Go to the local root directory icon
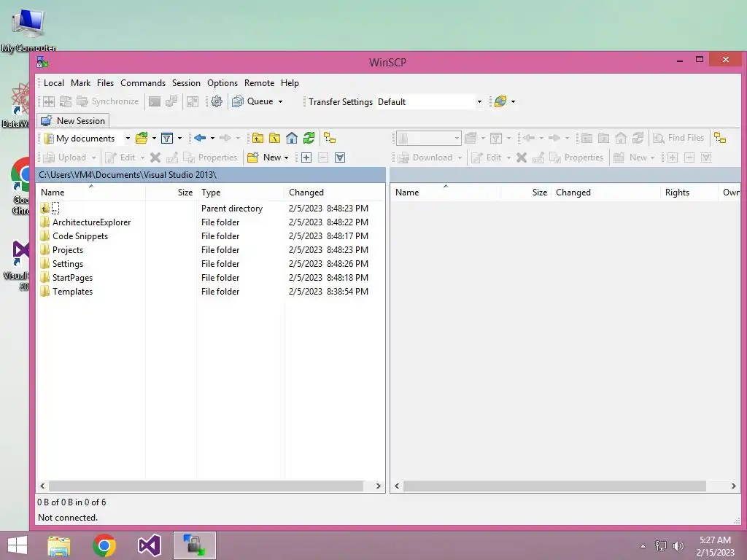This screenshot has width=747, height=560. pos(274,138)
